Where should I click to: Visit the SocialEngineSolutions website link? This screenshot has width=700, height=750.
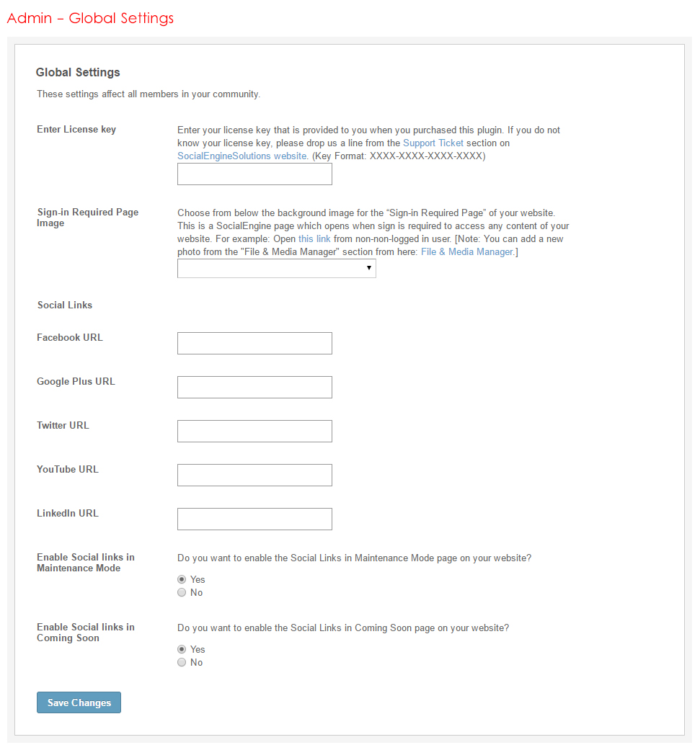[x=242, y=156]
